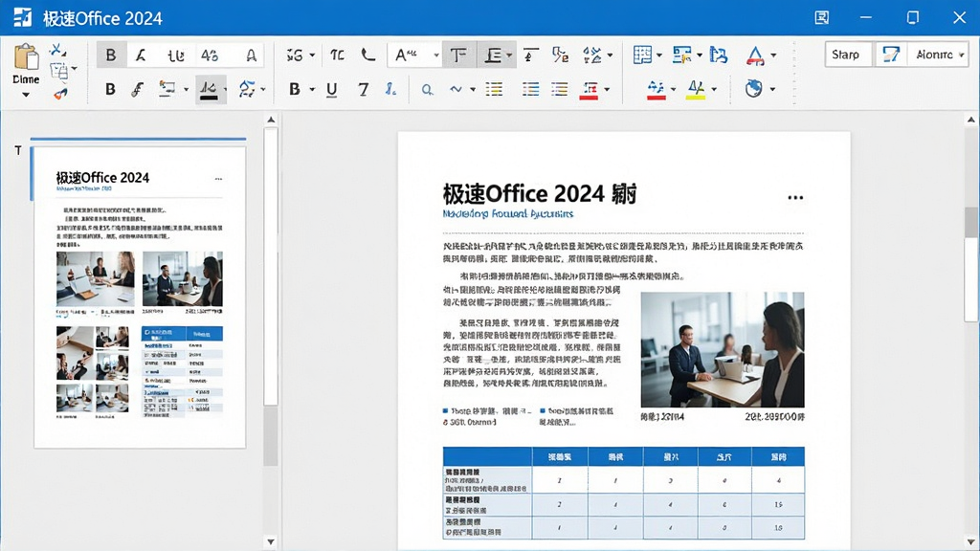Toggle the Underline U button

point(332,89)
